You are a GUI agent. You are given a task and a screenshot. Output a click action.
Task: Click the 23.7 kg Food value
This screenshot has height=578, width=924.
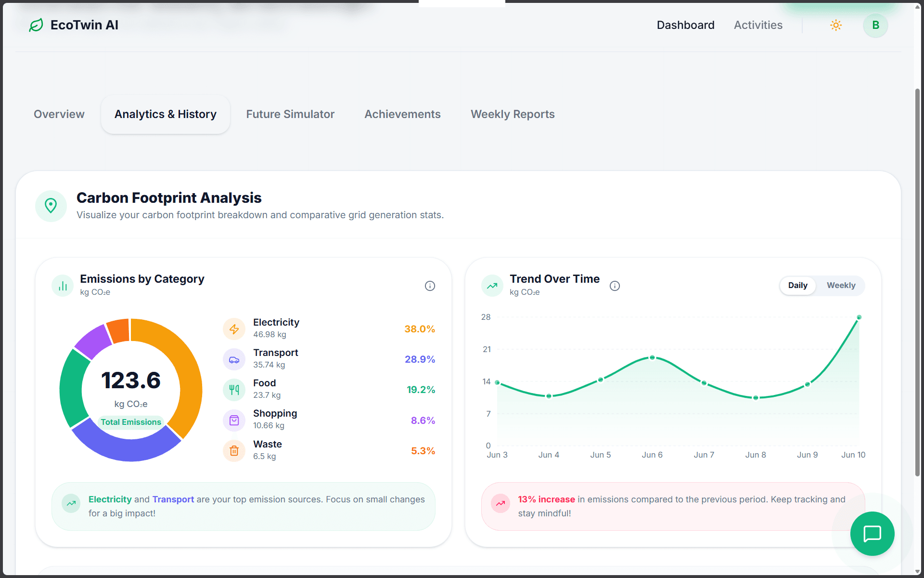267,395
